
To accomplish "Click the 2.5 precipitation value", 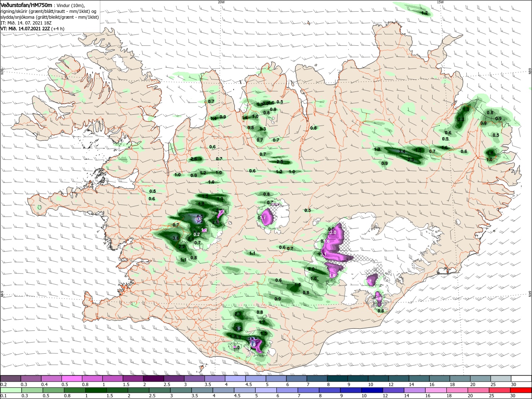I will click(280, 162).
